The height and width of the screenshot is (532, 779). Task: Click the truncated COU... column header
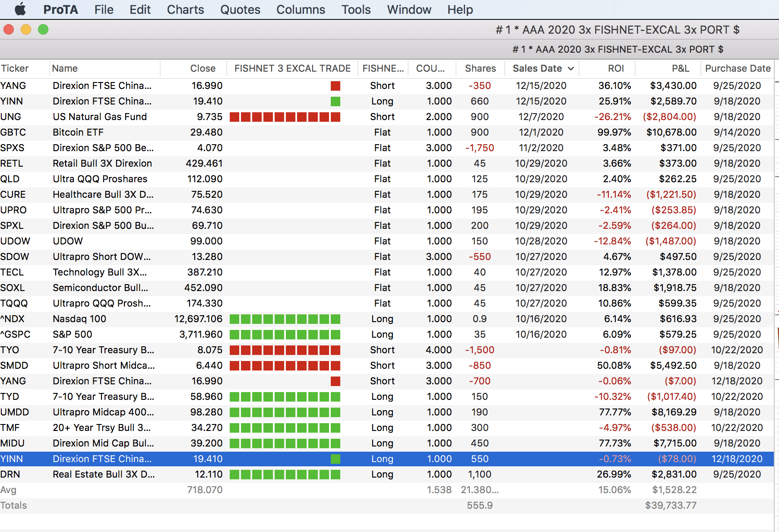point(430,68)
